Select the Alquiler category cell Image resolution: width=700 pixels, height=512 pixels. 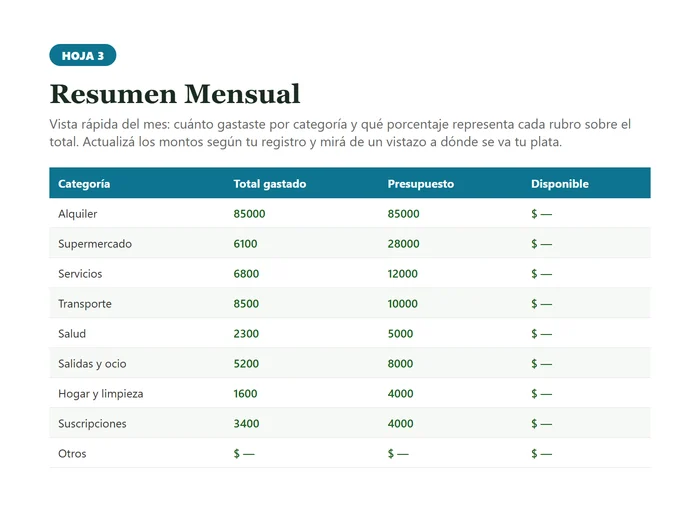pos(78,214)
